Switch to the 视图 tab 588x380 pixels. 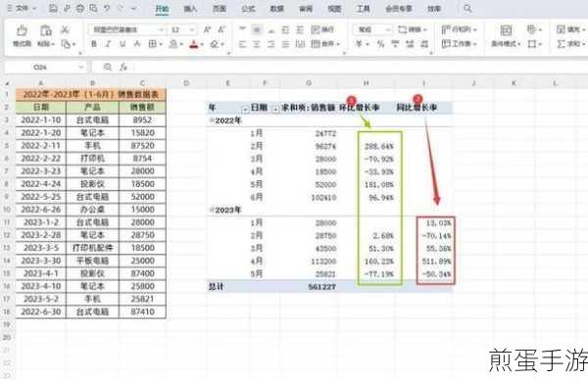click(334, 8)
